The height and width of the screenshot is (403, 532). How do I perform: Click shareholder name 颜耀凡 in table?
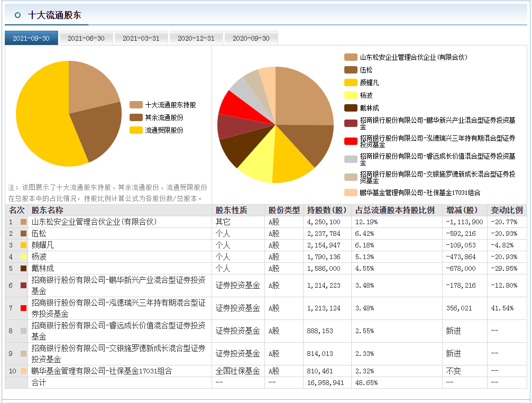point(43,245)
